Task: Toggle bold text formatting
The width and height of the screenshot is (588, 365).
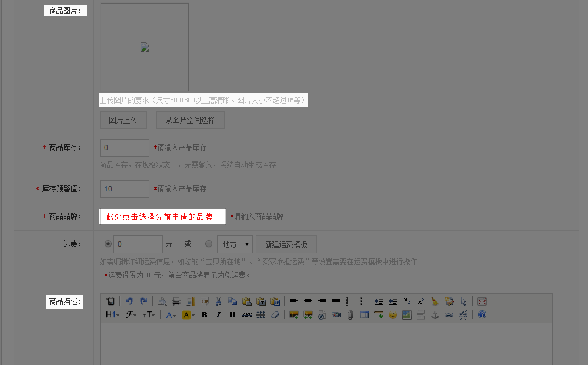Action: (204, 315)
